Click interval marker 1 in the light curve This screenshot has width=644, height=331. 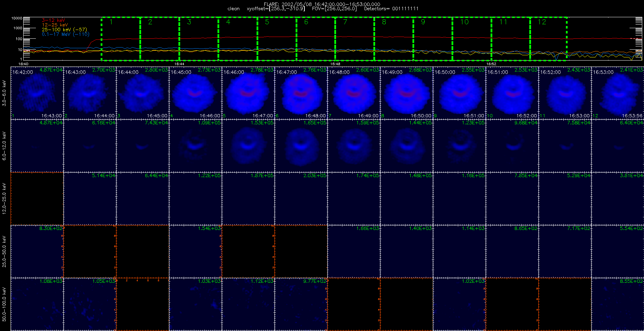tap(111, 22)
